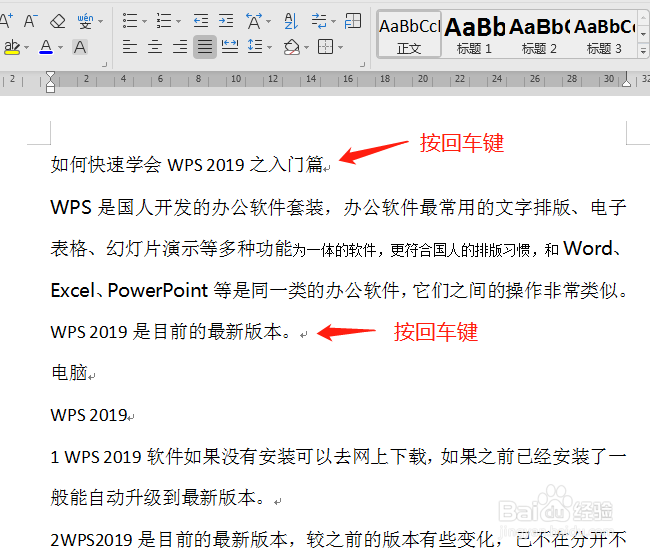The height and width of the screenshot is (554, 650).
Task: Apply the 标题 2 heading style
Action: pyautogui.click(x=539, y=34)
